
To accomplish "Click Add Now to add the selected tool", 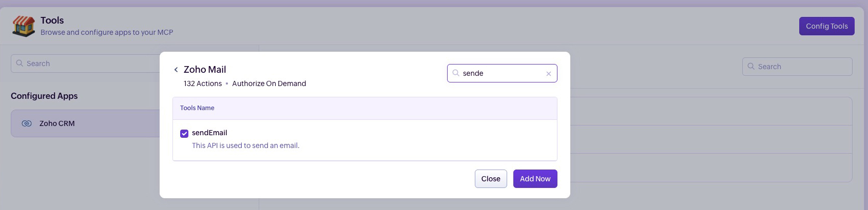I will pos(535,179).
